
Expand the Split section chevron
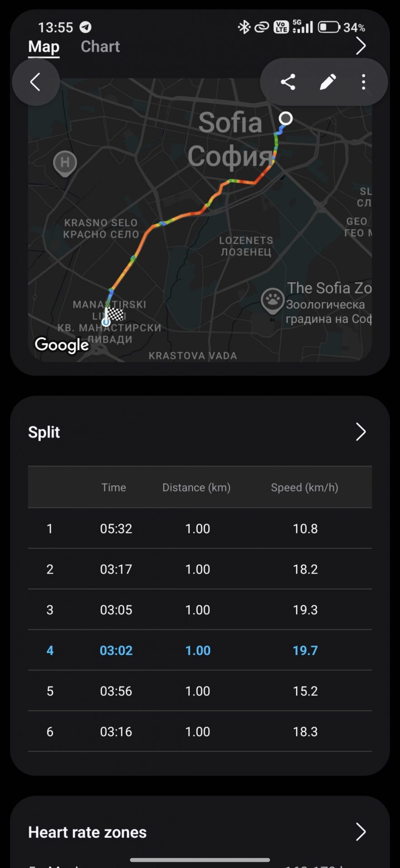pos(361,432)
